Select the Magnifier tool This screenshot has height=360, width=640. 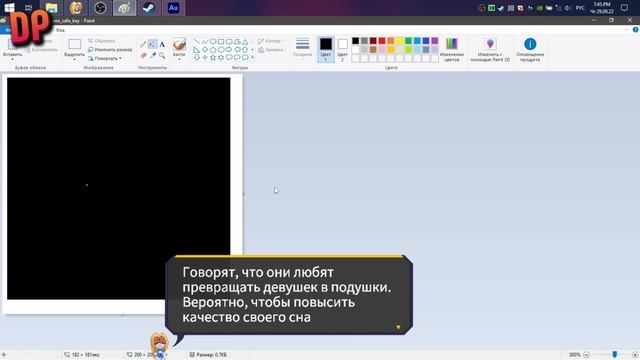(162, 55)
